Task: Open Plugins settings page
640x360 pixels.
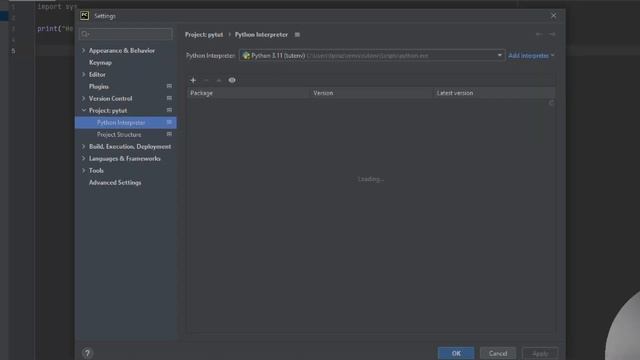Action: coord(99,87)
